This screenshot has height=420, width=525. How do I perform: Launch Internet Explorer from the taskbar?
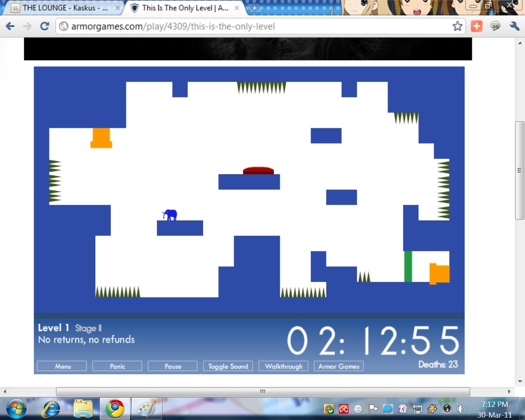51,409
